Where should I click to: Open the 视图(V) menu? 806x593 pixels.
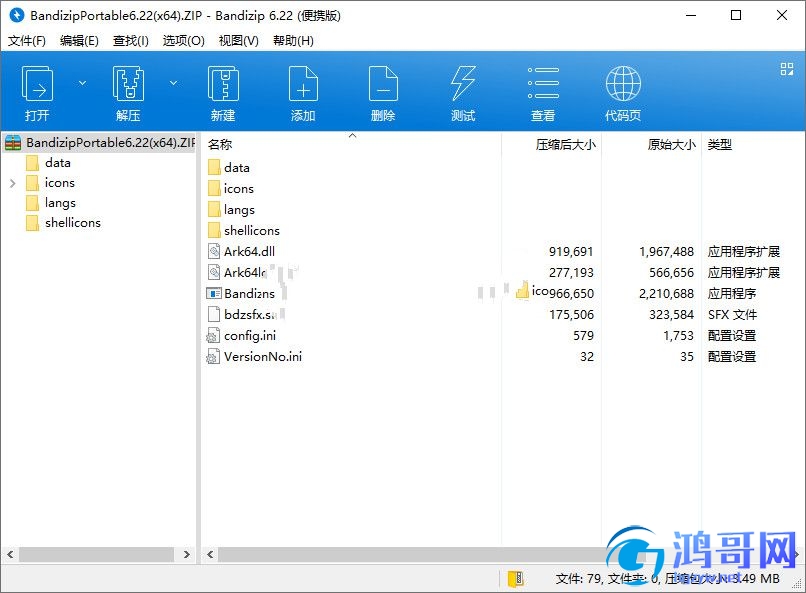click(x=239, y=41)
